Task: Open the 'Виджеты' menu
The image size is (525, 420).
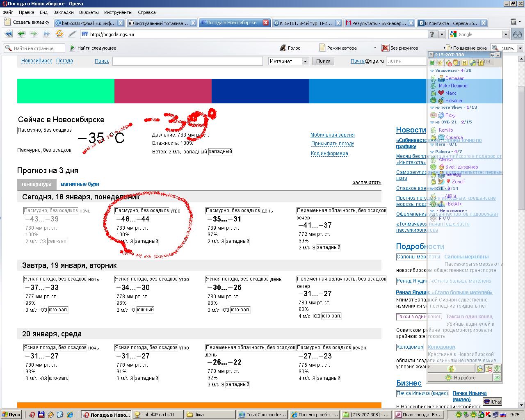Action: [x=89, y=12]
